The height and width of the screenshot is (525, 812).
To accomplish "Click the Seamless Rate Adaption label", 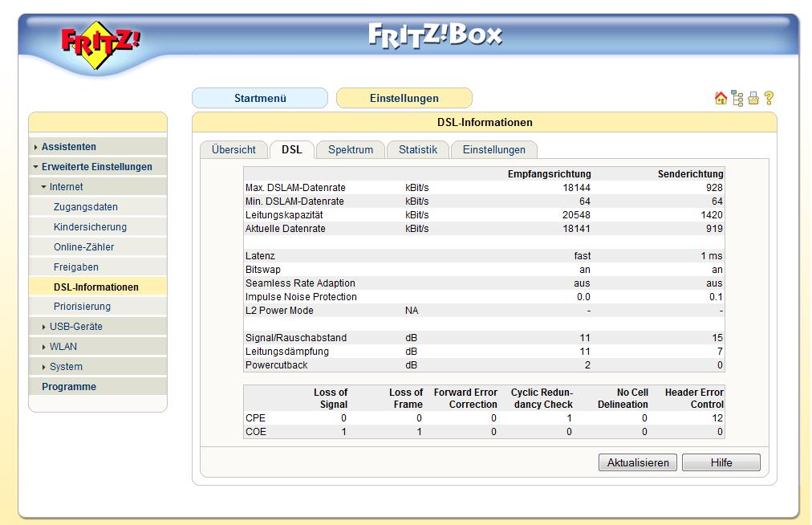I will coord(300,283).
